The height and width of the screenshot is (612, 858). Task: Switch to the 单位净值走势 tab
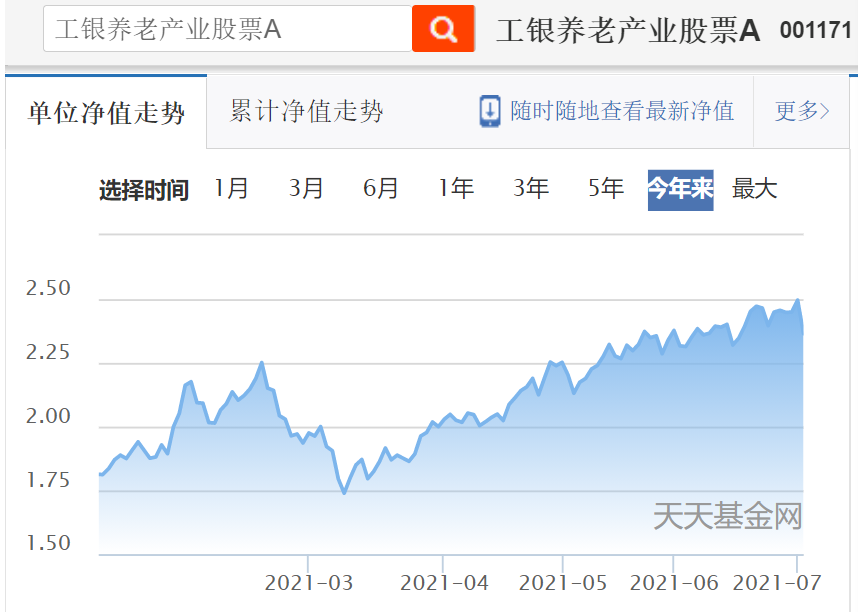tap(106, 112)
